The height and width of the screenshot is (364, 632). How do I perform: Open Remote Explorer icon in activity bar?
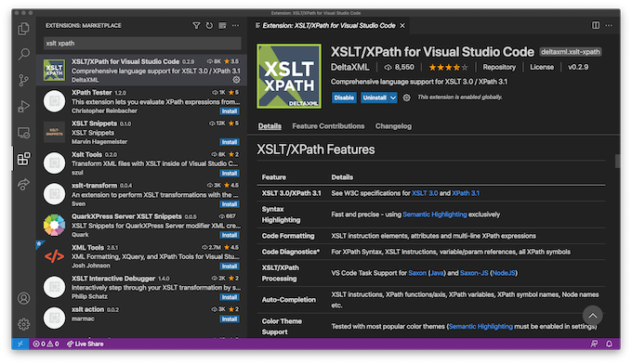23,133
